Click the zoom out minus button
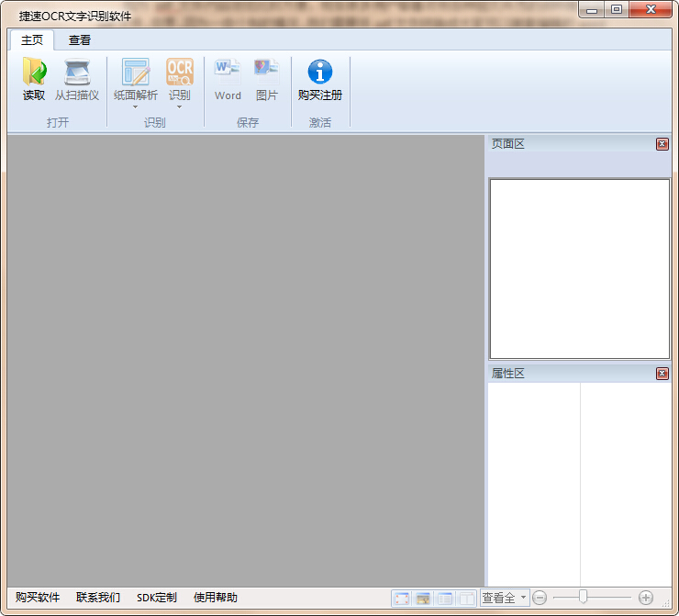The height and width of the screenshot is (616, 679). [540, 598]
